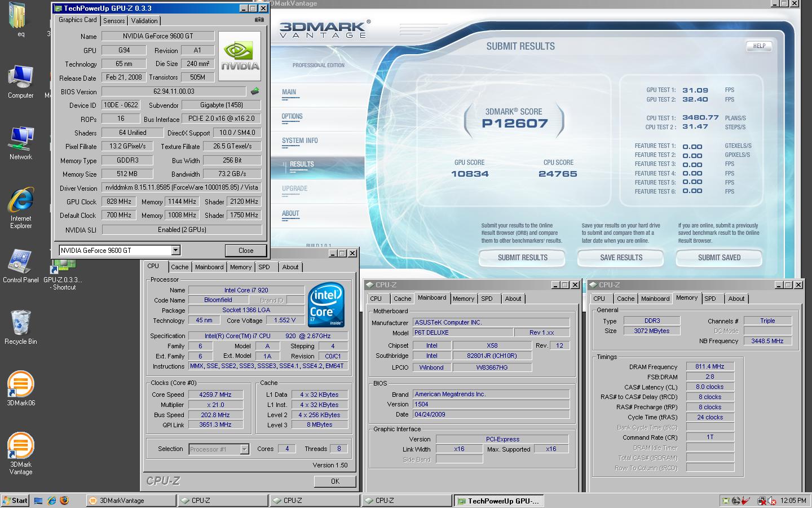Viewport: 812px width, 508px height.
Task: Click the NVIDIA logo in GPU-Z
Action: coord(240,56)
